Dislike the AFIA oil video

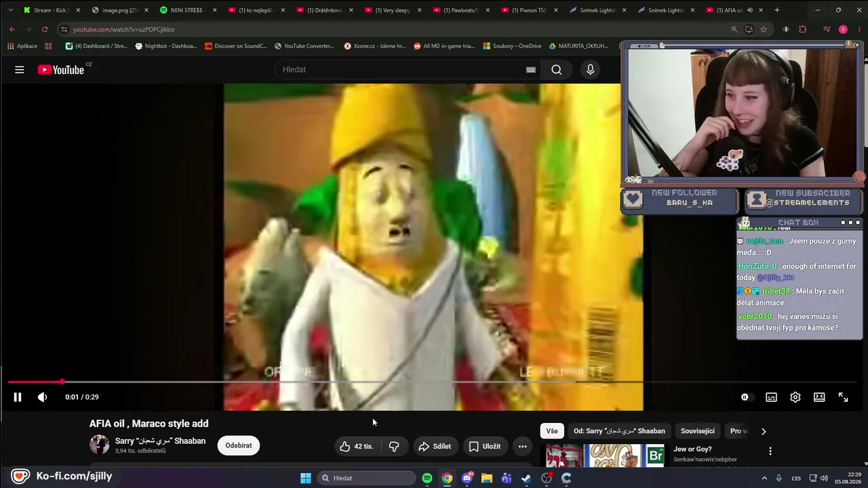(x=393, y=446)
